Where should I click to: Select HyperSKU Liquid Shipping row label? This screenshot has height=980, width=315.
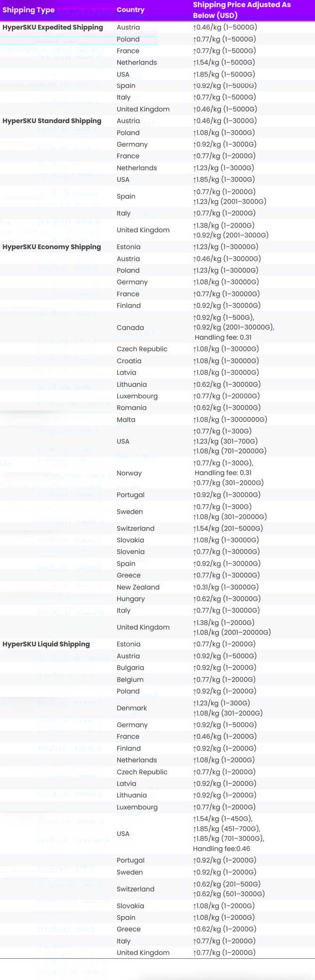coord(46,644)
